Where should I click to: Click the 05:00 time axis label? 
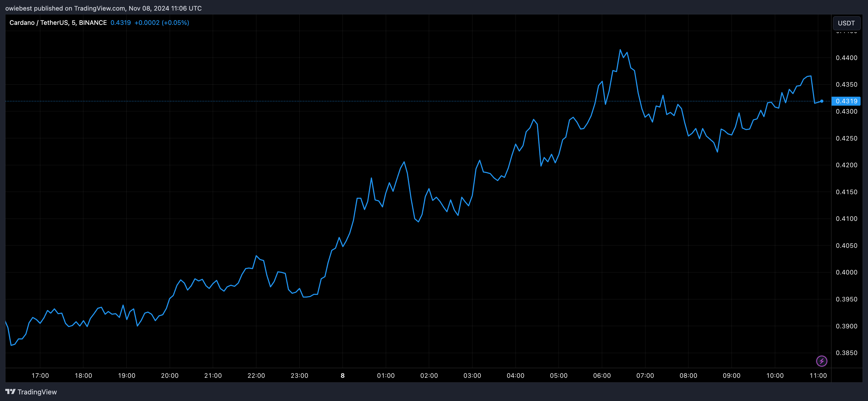coord(559,375)
